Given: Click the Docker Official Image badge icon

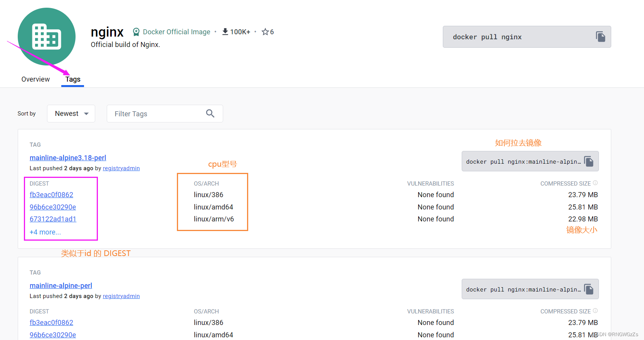Looking at the screenshot, I should [136, 32].
